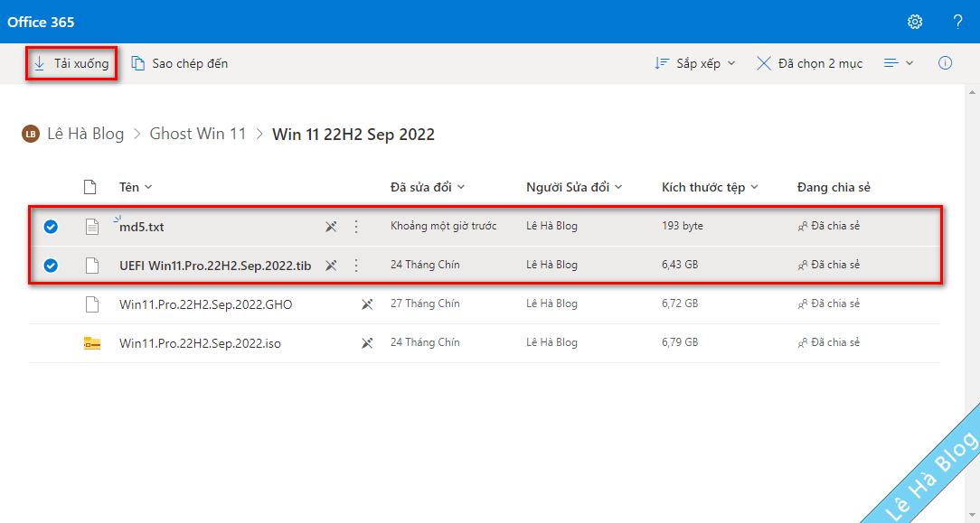Click the document icon next to md5.txt

click(x=91, y=227)
